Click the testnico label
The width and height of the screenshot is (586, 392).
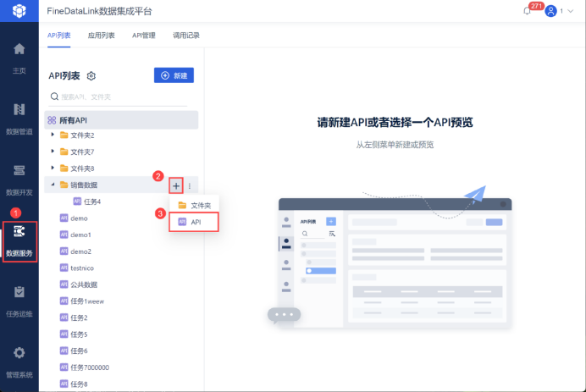[82, 268]
